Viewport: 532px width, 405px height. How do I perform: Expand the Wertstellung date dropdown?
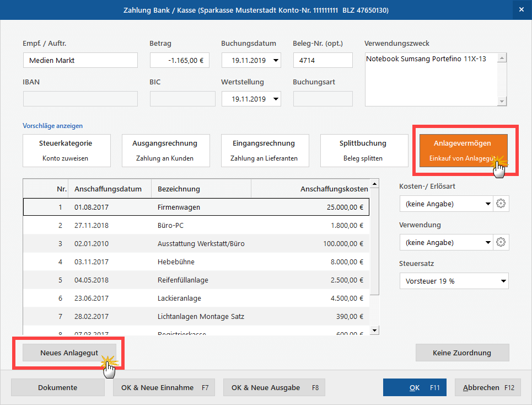click(276, 99)
